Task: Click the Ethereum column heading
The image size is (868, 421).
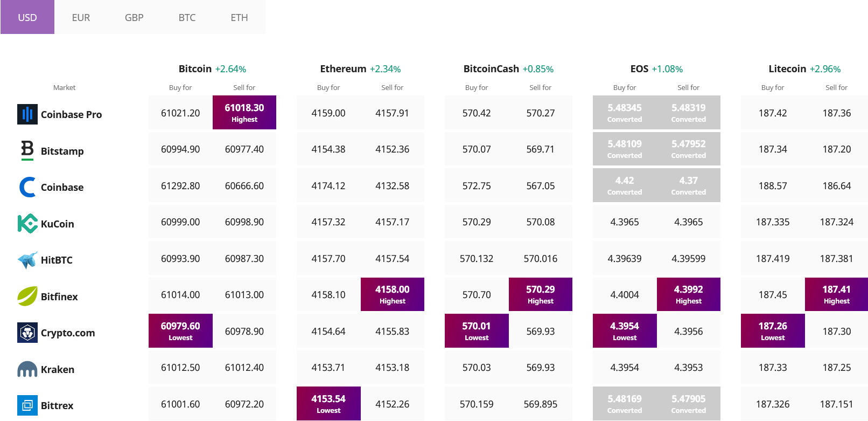Action: point(343,68)
